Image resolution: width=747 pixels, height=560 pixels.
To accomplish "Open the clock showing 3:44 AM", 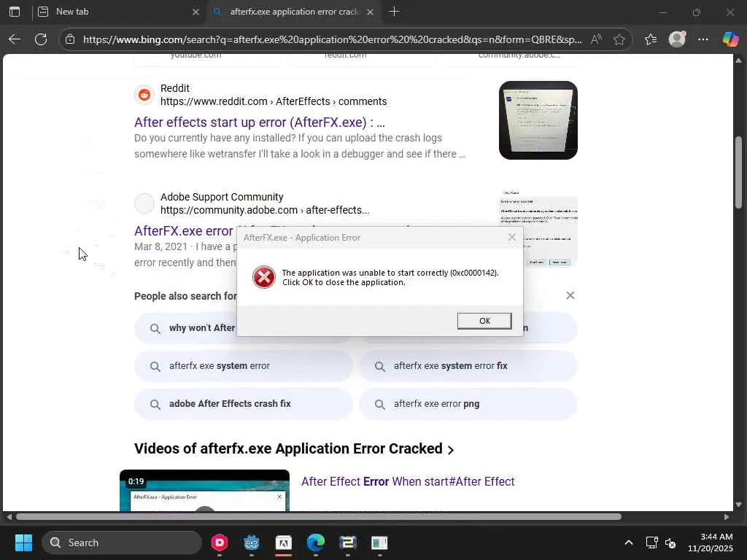I will pyautogui.click(x=711, y=542).
